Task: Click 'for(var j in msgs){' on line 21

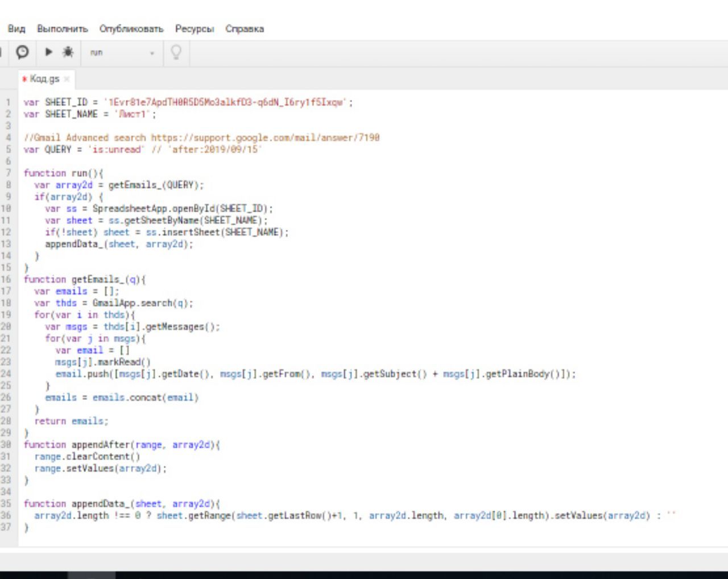Action: tap(95, 339)
